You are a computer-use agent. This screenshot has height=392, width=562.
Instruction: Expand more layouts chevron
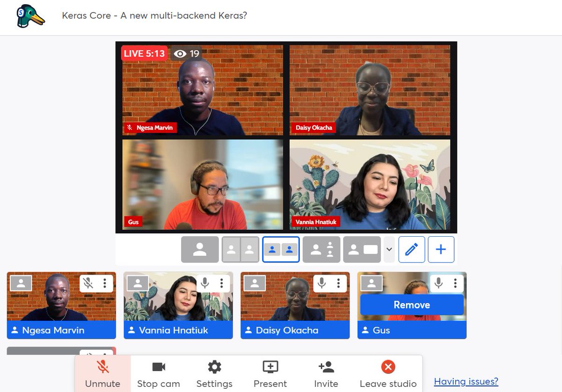(389, 249)
